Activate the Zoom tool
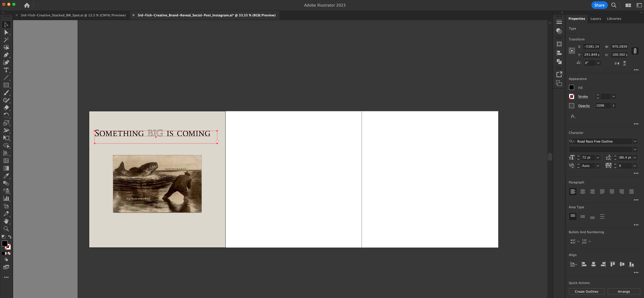The width and height of the screenshot is (644, 298). tap(6, 229)
